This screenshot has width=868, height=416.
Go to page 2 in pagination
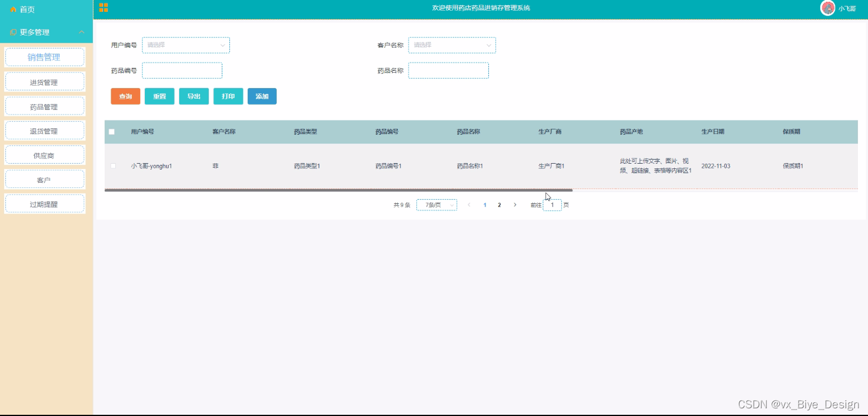[500, 205]
